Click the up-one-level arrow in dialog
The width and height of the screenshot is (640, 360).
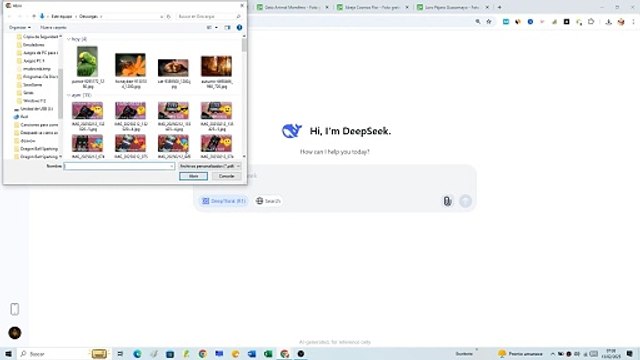[34, 16]
